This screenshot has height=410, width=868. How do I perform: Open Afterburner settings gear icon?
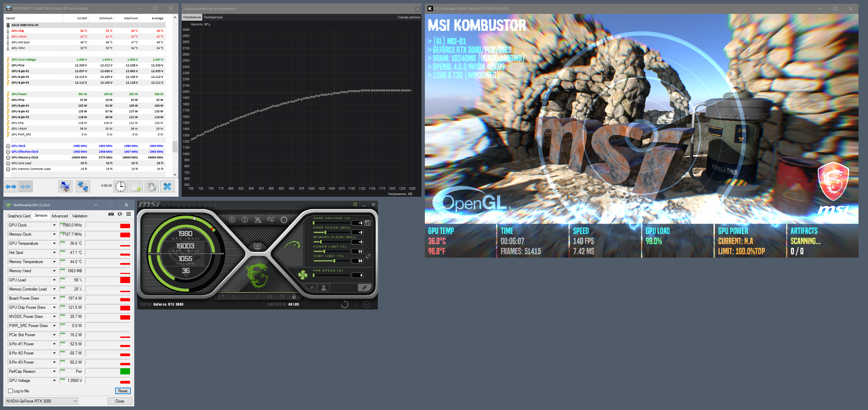click(284, 220)
